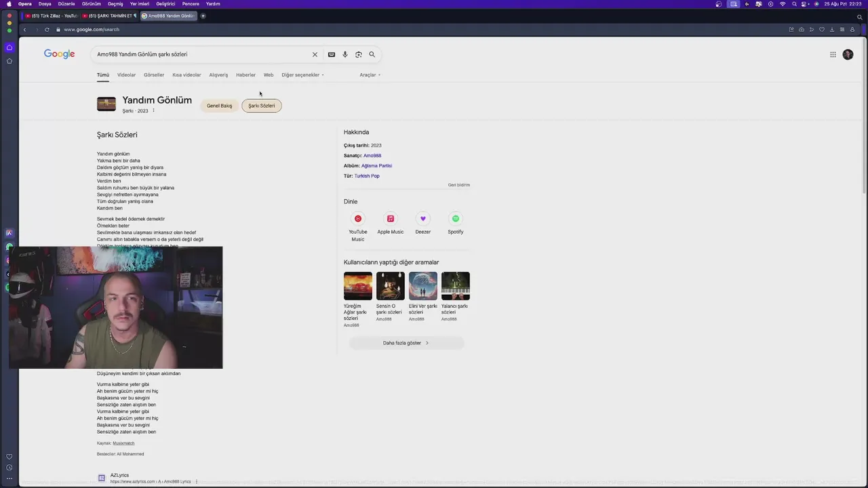
Task: Switch to the Web results tab
Action: (269, 75)
